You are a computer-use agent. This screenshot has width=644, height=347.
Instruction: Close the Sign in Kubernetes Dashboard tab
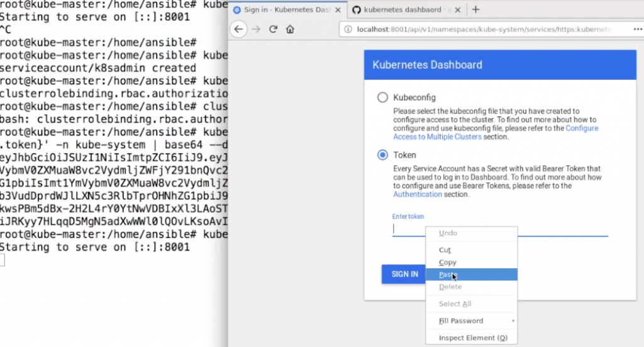pos(337,10)
